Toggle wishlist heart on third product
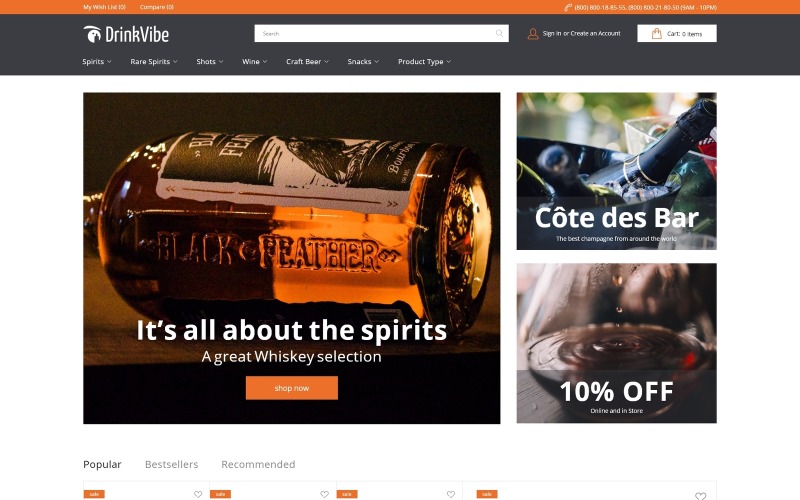The height and width of the screenshot is (500, 800). tap(451, 494)
